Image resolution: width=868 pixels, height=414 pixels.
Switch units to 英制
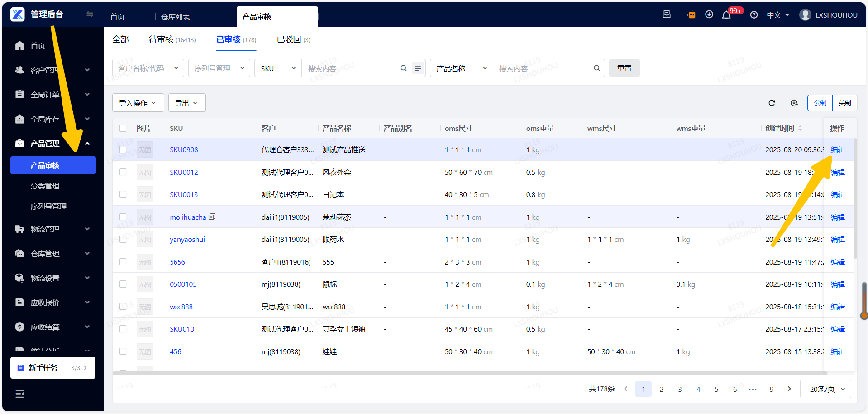tap(844, 103)
